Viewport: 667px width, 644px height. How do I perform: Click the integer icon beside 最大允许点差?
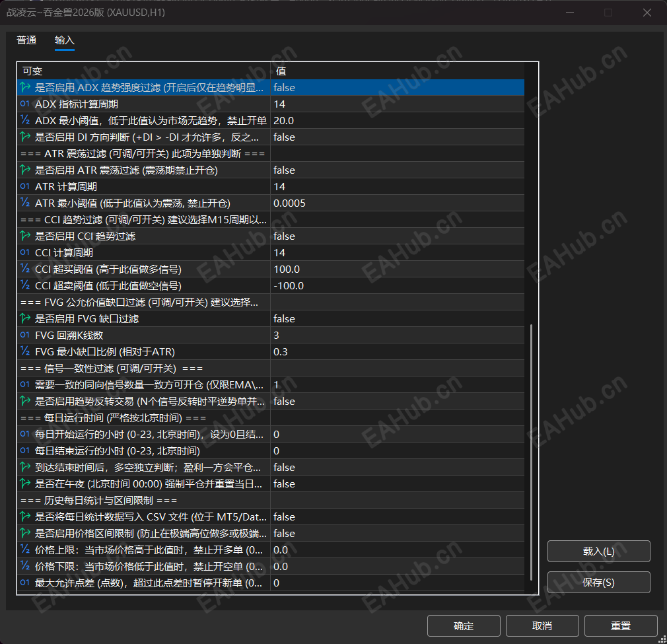(x=25, y=583)
